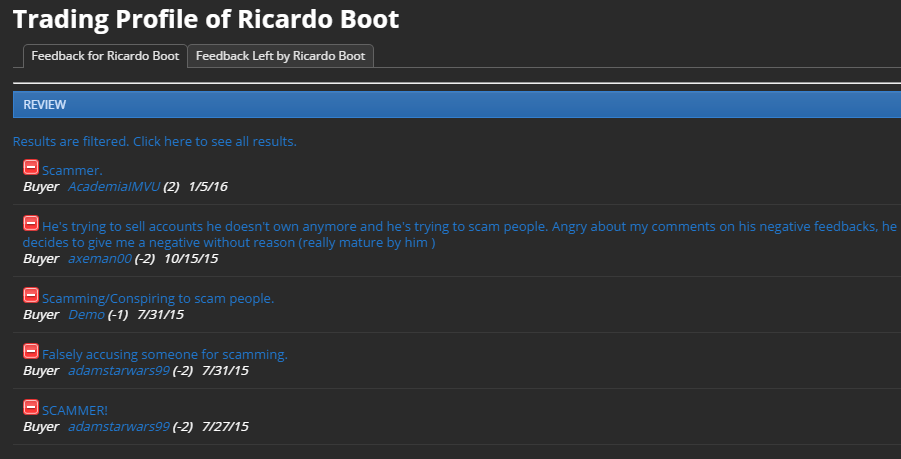Open adamstarwars99 profile dated 7/31/15
Viewport: 901px width, 459px height.
click(118, 371)
